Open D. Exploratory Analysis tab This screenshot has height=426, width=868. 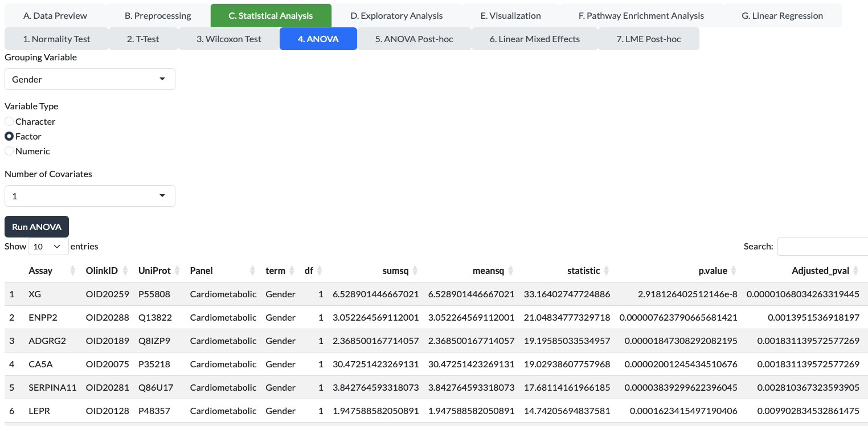[x=396, y=15]
